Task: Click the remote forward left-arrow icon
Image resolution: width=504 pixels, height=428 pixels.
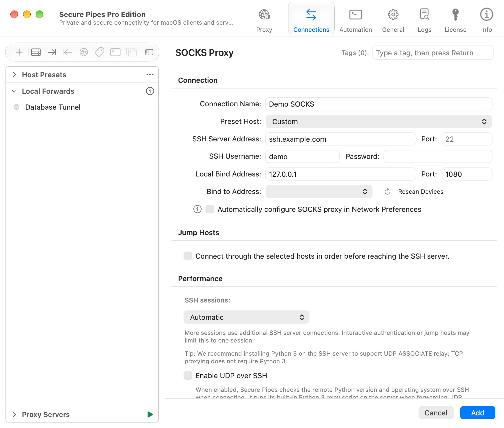Action: (67, 52)
